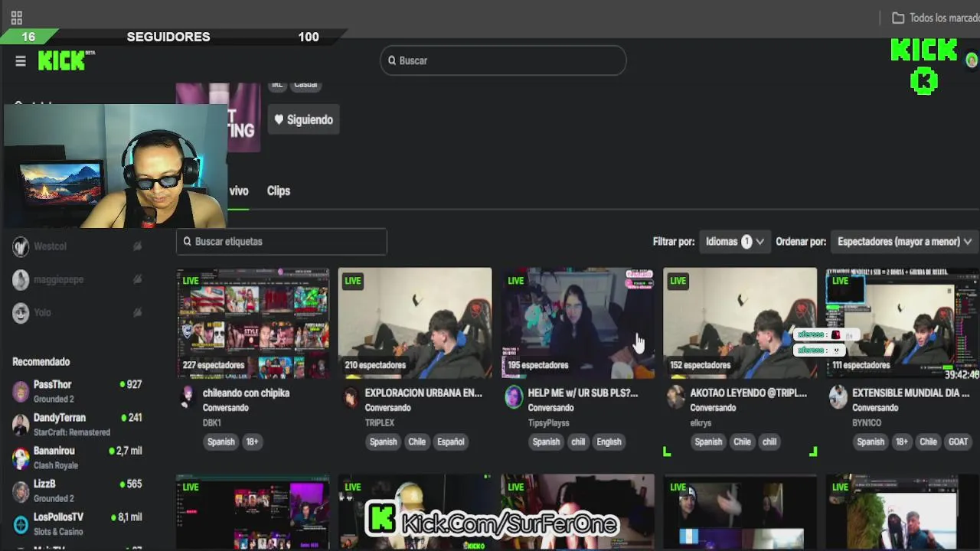The height and width of the screenshot is (551, 980).
Task: Click Bananirou in Recomendado list
Action: (54, 451)
